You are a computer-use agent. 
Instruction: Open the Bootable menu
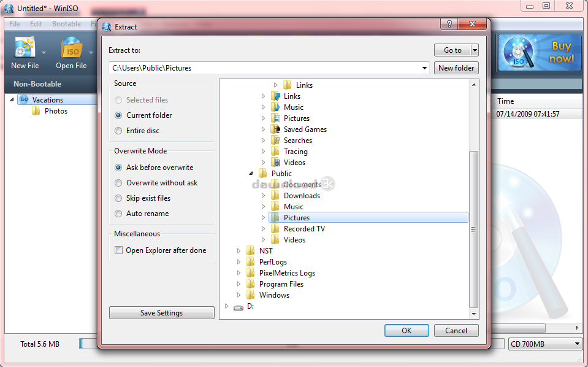click(x=66, y=24)
